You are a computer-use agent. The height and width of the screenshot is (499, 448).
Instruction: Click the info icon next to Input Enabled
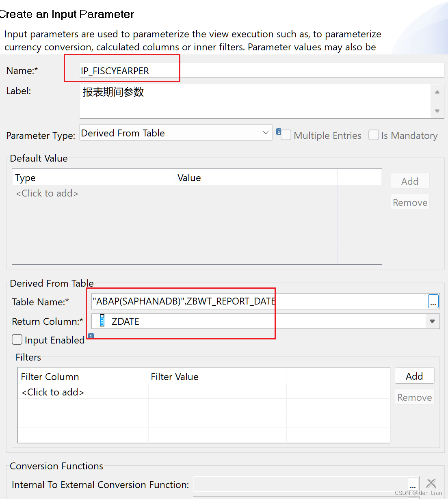[91, 336]
